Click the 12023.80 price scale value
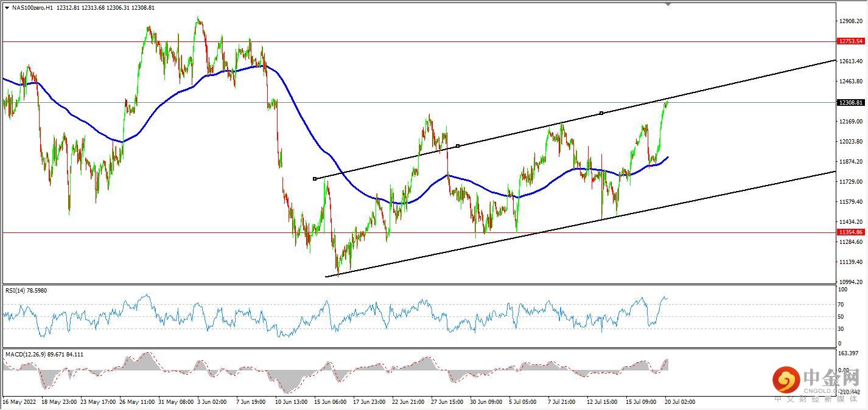868x410 pixels. coord(851,142)
